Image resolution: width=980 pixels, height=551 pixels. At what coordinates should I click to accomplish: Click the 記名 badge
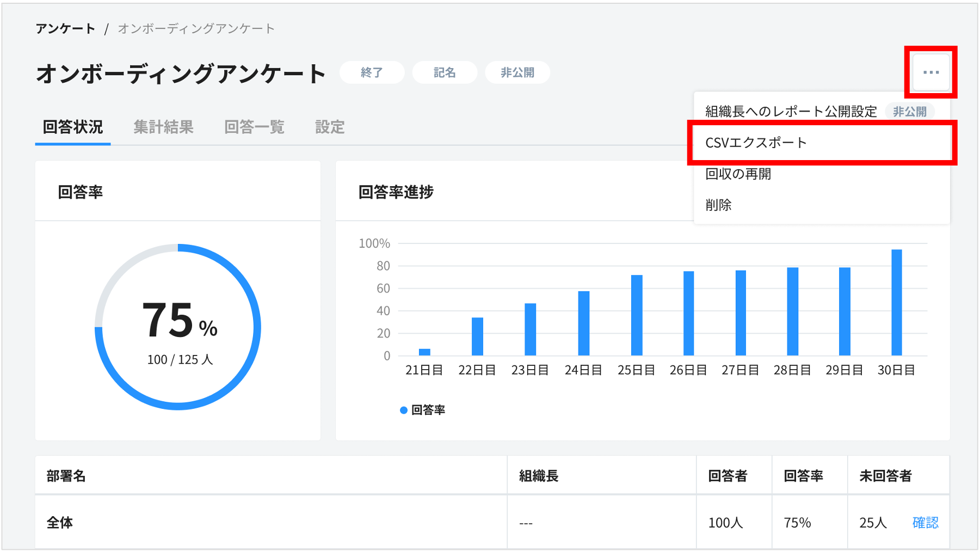coord(444,72)
